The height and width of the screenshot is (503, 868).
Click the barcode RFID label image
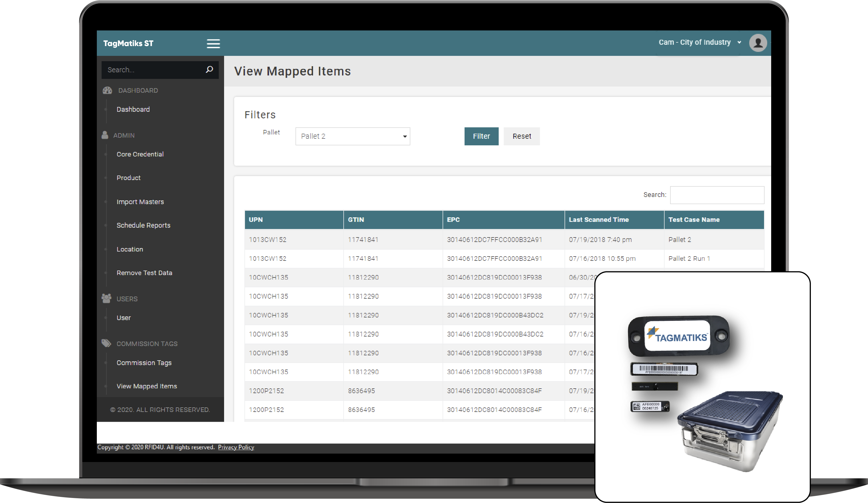(x=664, y=369)
